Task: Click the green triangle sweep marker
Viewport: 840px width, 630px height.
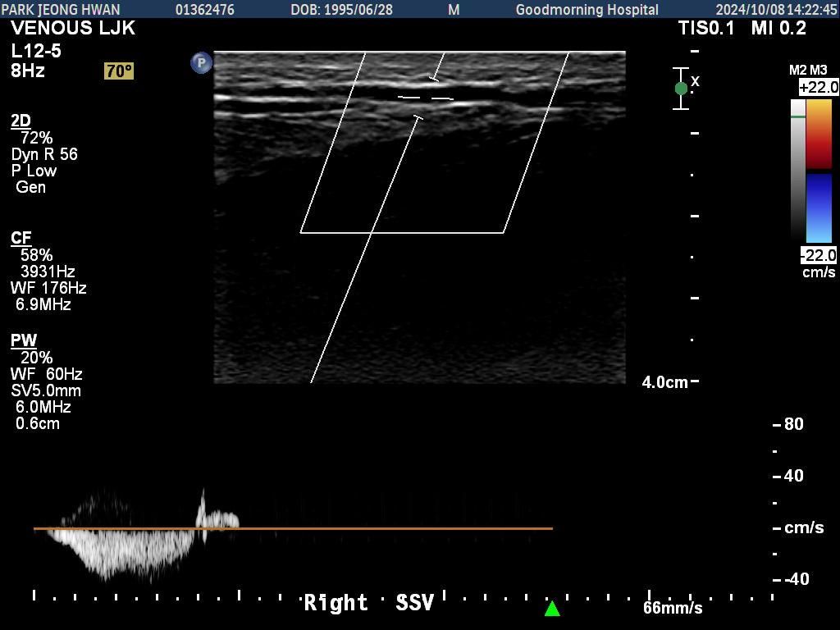Action: tap(552, 609)
